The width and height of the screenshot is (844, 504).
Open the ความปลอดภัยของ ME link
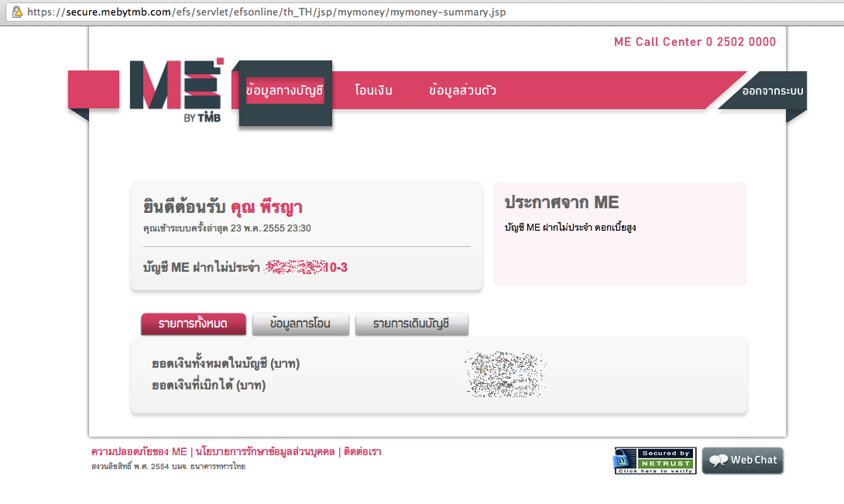[139, 452]
